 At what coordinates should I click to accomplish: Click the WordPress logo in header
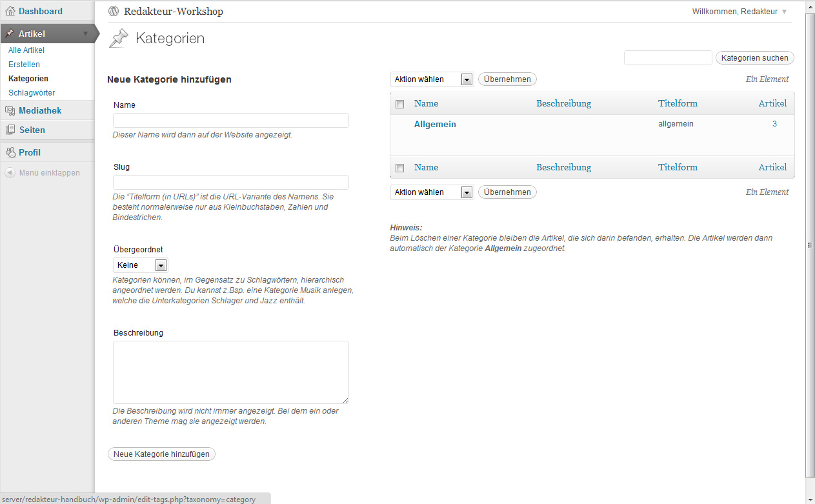pyautogui.click(x=114, y=11)
